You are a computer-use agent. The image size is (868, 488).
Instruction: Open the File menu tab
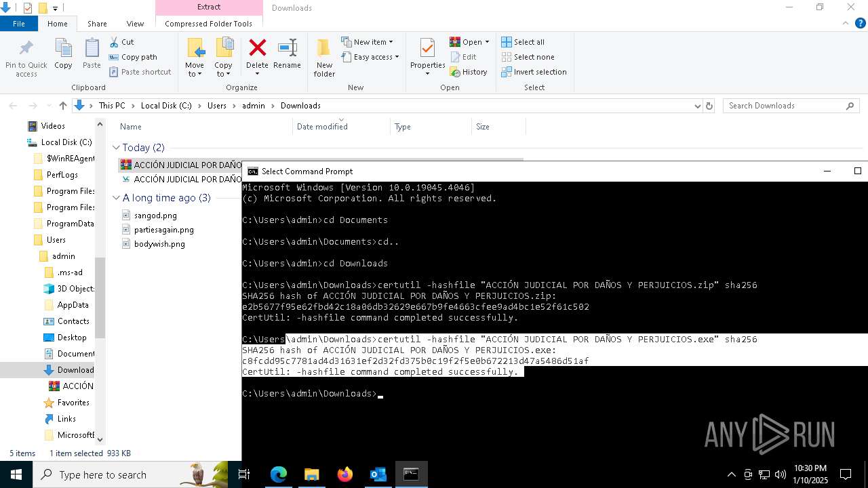click(19, 24)
